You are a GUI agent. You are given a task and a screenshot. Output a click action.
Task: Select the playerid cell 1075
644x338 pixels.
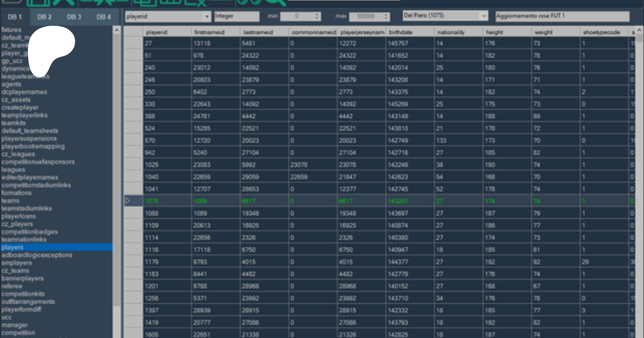[167, 201]
